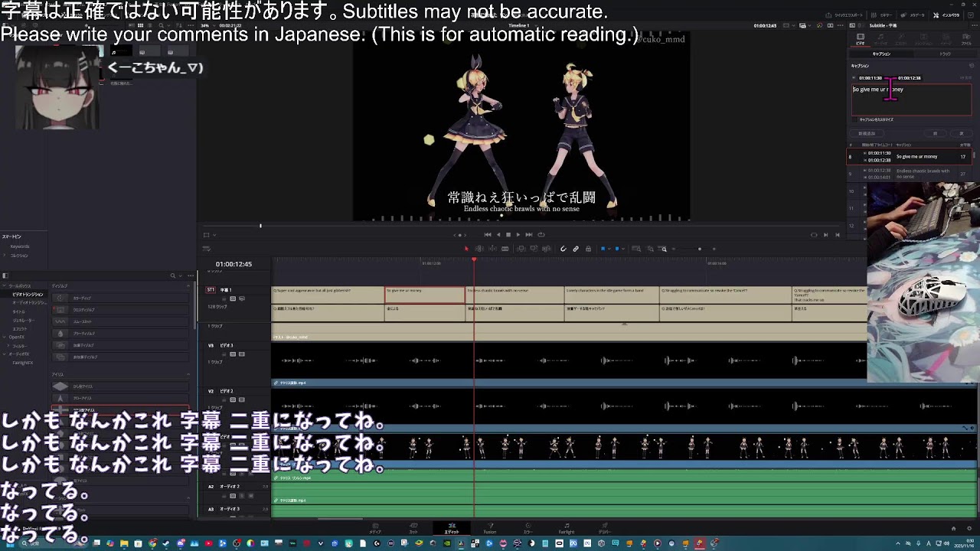This screenshot has width=980, height=551.
Task: Open the Metadata panel icon
Action: [x=902, y=14]
